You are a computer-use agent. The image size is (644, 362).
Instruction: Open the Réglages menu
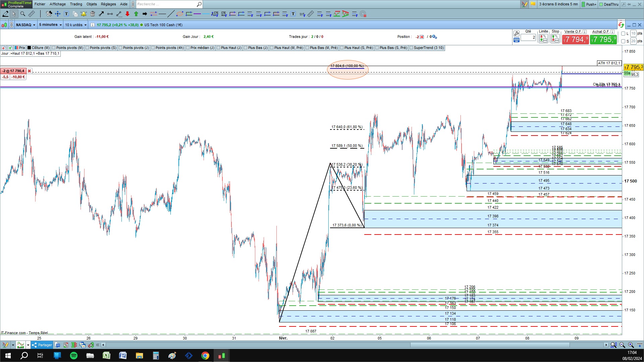coord(108,4)
